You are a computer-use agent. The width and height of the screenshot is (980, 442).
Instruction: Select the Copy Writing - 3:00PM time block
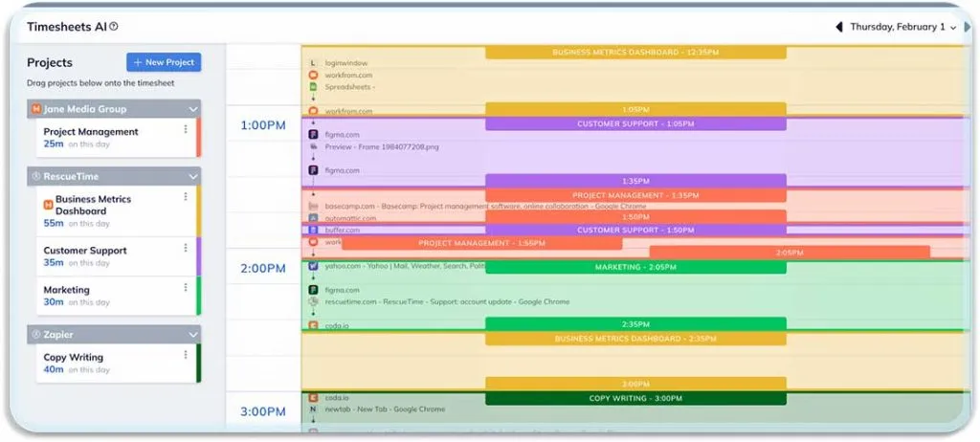(635, 398)
